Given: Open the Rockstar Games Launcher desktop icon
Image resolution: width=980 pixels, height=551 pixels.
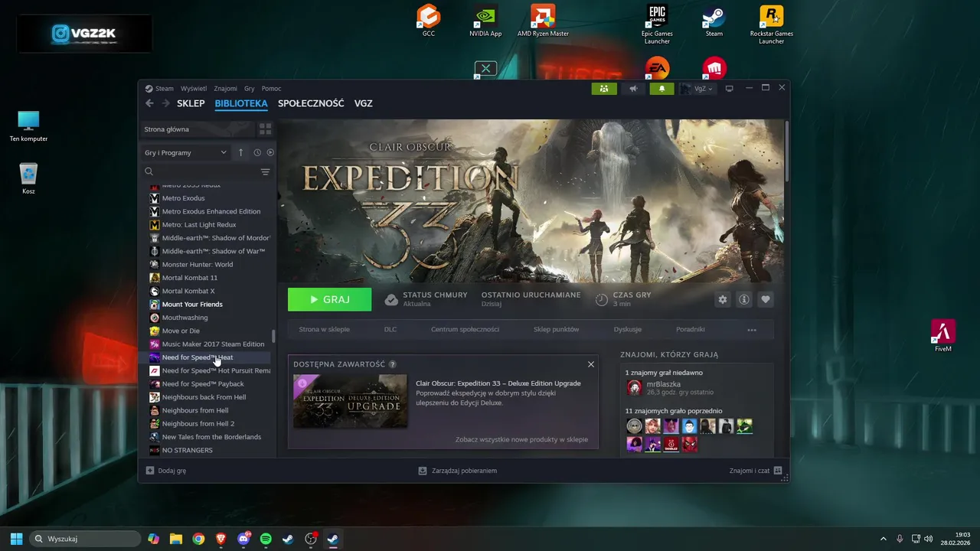Looking at the screenshot, I should (x=771, y=24).
